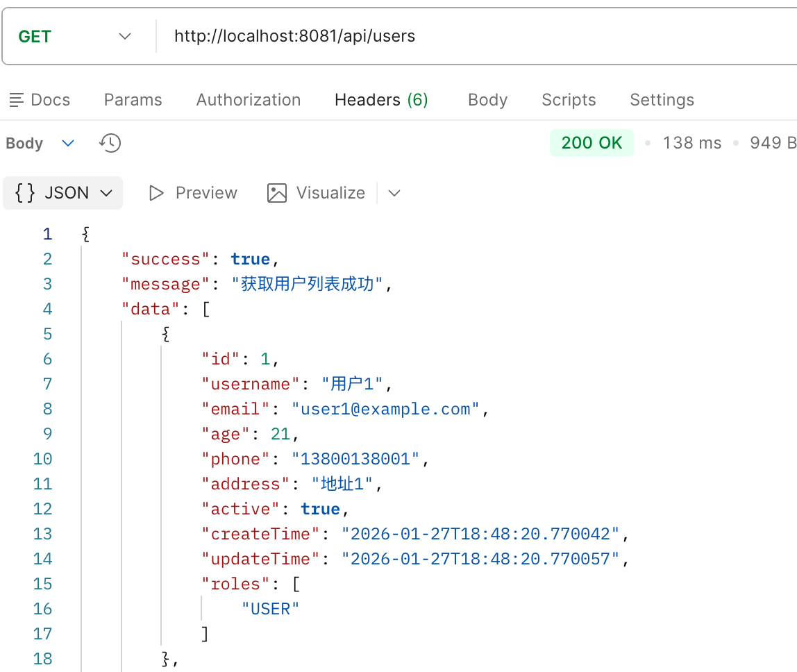Open the Scripts tab
Screen dimensions: 797x672
click(x=569, y=100)
